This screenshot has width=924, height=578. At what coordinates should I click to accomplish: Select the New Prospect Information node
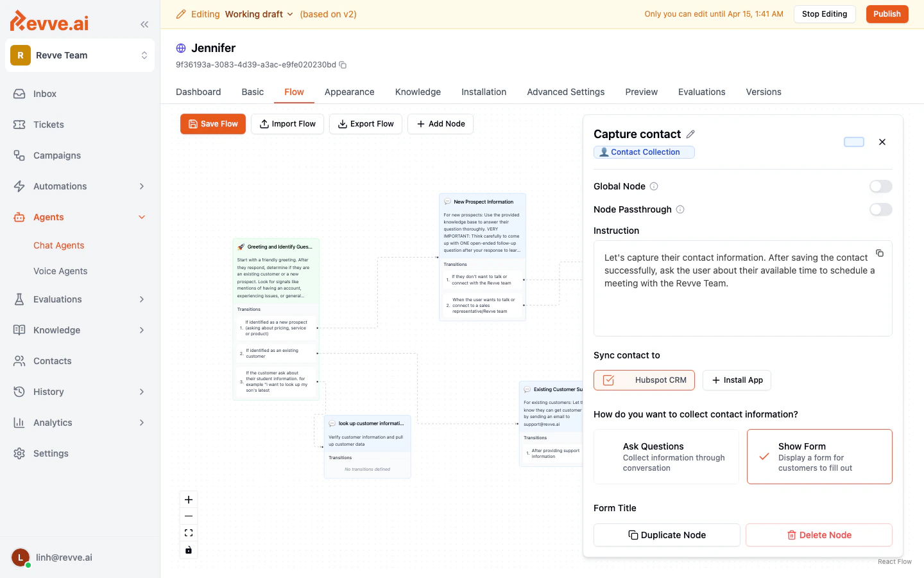coord(483,257)
